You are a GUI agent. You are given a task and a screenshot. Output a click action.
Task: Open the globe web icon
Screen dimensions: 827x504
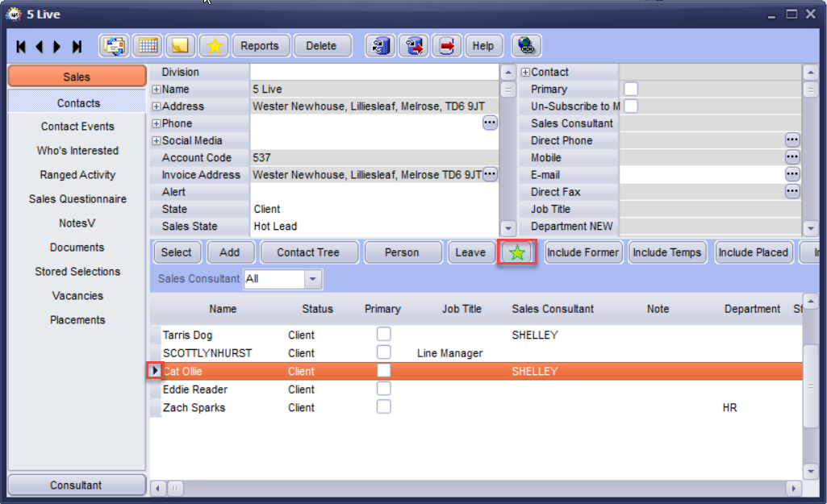526,46
